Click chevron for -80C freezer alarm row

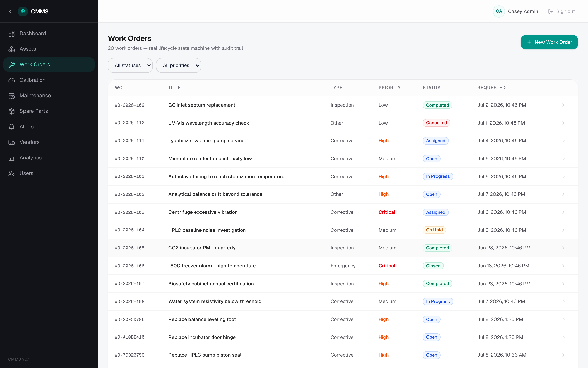click(x=563, y=266)
